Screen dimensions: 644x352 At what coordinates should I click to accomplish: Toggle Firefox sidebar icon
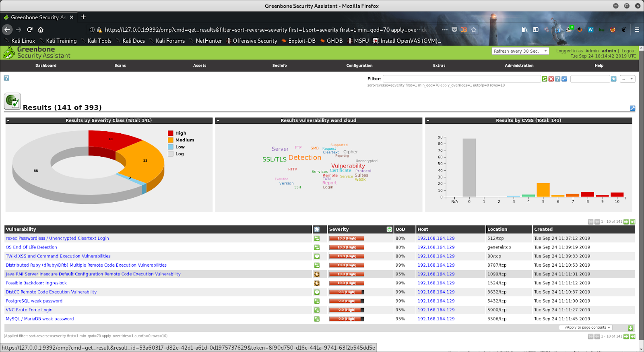[x=536, y=29]
